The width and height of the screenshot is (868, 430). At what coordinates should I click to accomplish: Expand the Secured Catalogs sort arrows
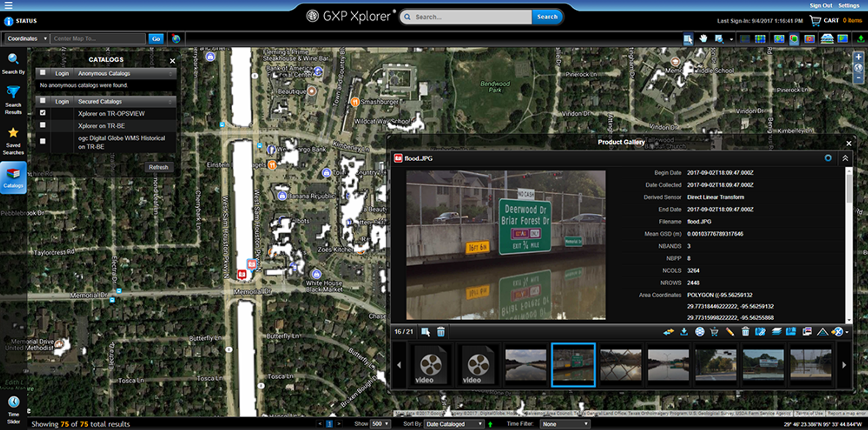(x=170, y=101)
